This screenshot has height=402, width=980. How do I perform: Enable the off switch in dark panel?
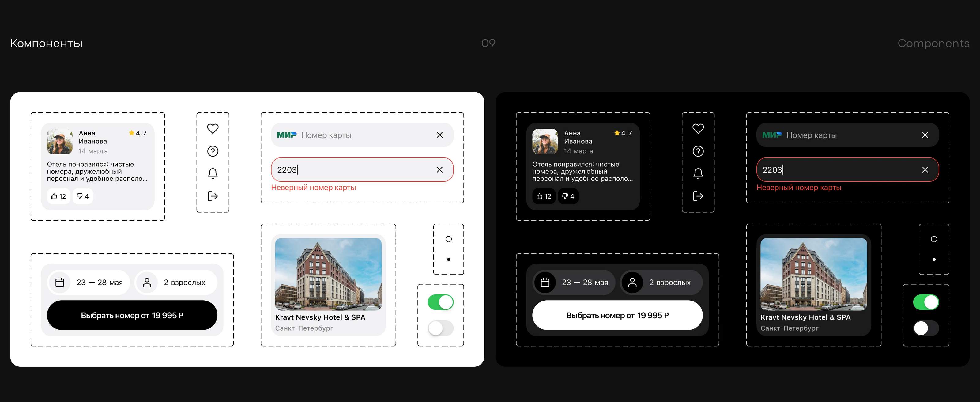925,328
